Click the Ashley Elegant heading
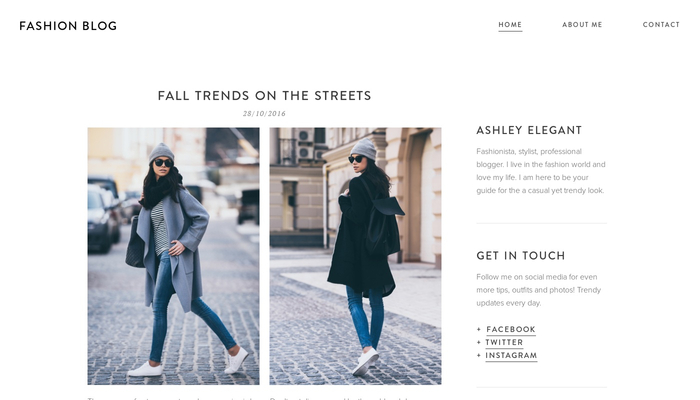The height and width of the screenshot is (400, 700). 529,130
